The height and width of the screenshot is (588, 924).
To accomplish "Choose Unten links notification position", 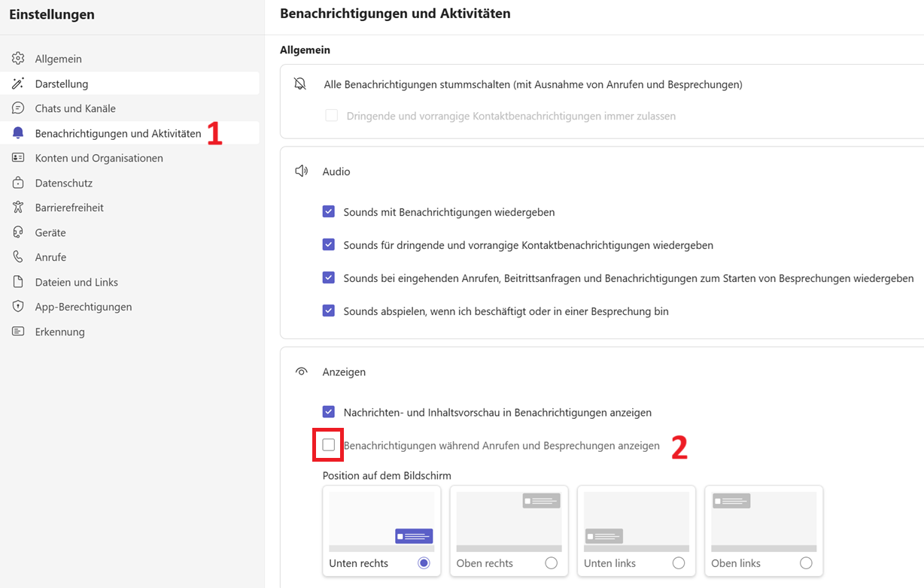I will click(678, 563).
